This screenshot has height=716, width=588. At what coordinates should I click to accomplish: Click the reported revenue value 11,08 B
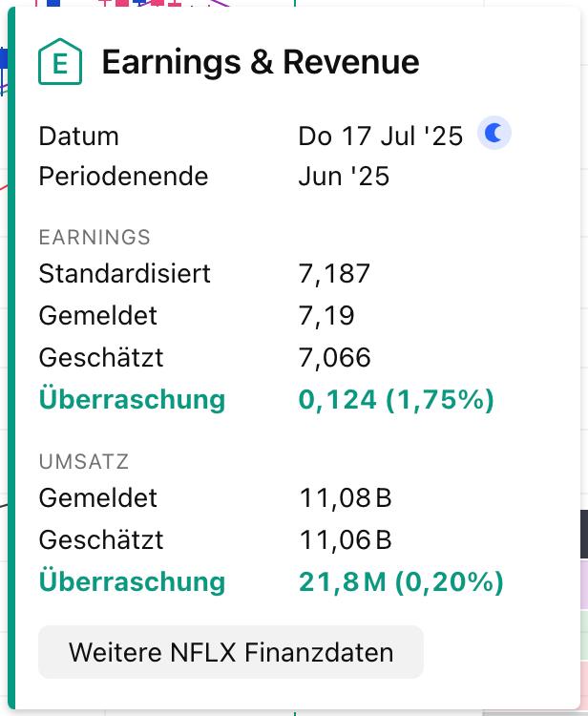[x=345, y=498]
